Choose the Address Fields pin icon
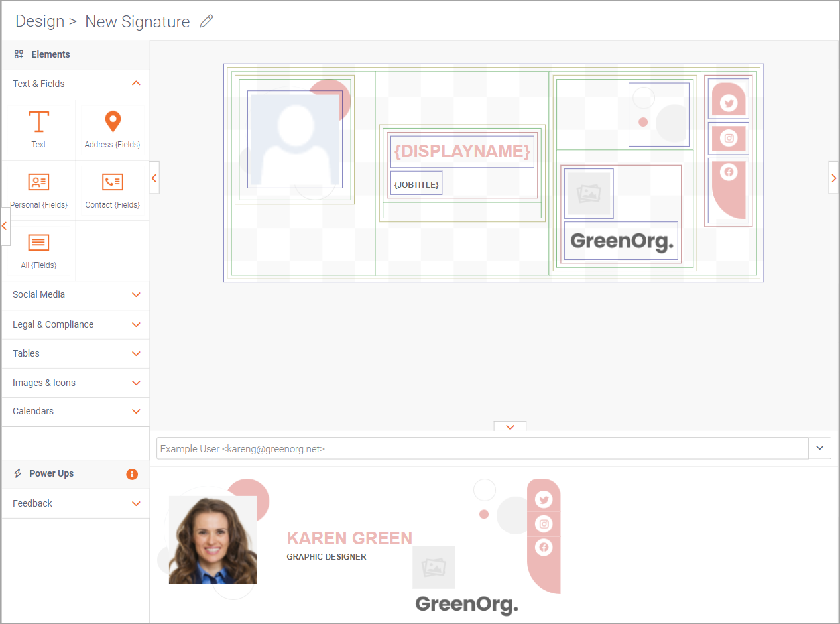 pos(113,122)
